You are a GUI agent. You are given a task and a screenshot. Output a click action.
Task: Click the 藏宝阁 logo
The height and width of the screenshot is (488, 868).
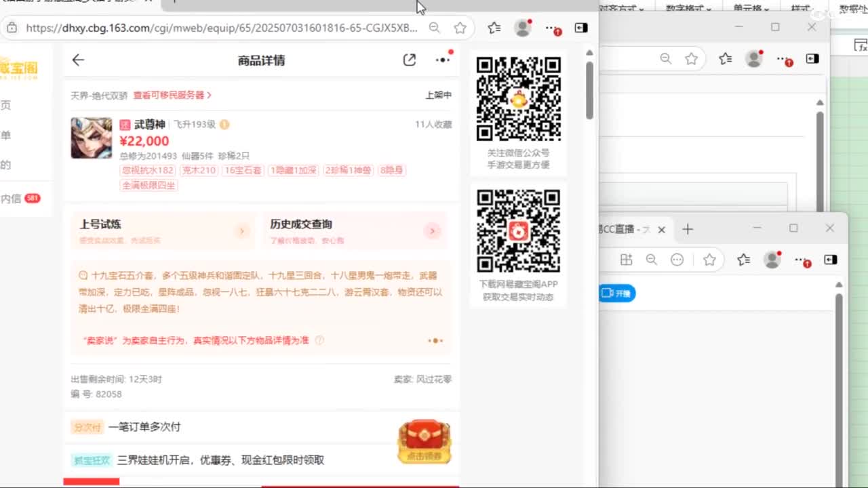(19, 68)
